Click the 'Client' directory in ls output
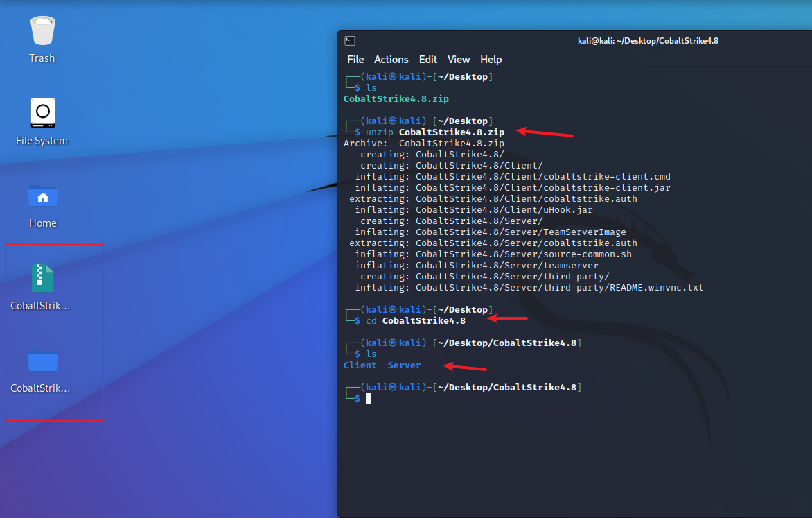This screenshot has height=518, width=812. tap(360, 365)
